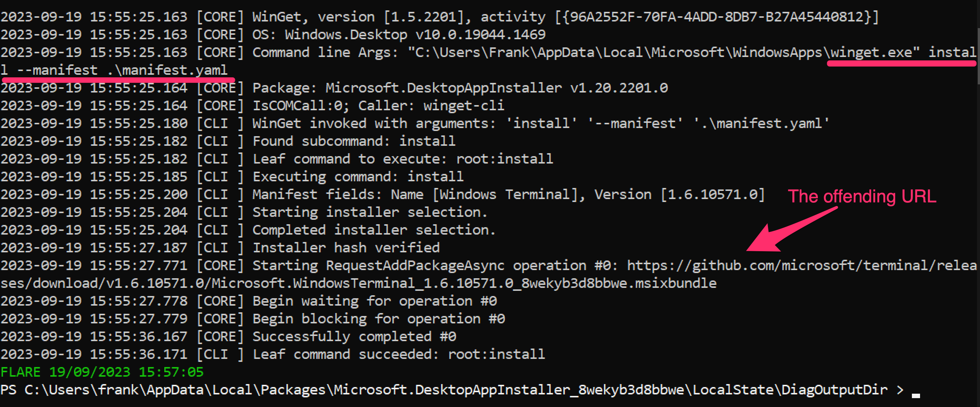Click the underlined '.\manifest.yaml' argument
Viewport: 980px width, 407px height.
(167, 70)
